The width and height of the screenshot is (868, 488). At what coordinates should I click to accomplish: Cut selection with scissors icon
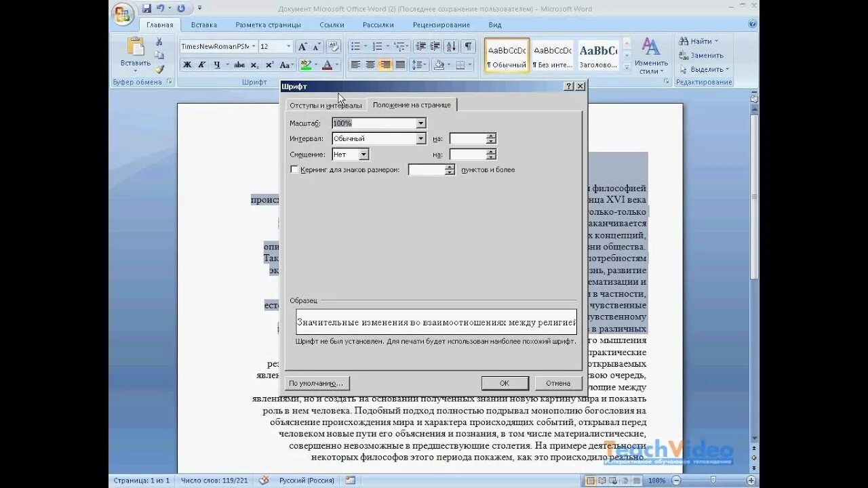pos(159,42)
